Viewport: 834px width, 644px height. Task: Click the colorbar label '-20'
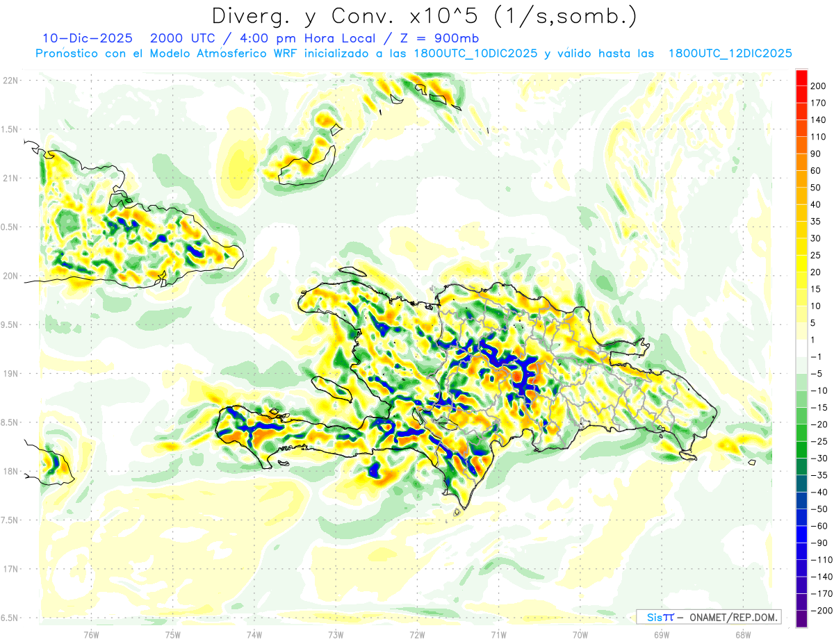coord(820,424)
